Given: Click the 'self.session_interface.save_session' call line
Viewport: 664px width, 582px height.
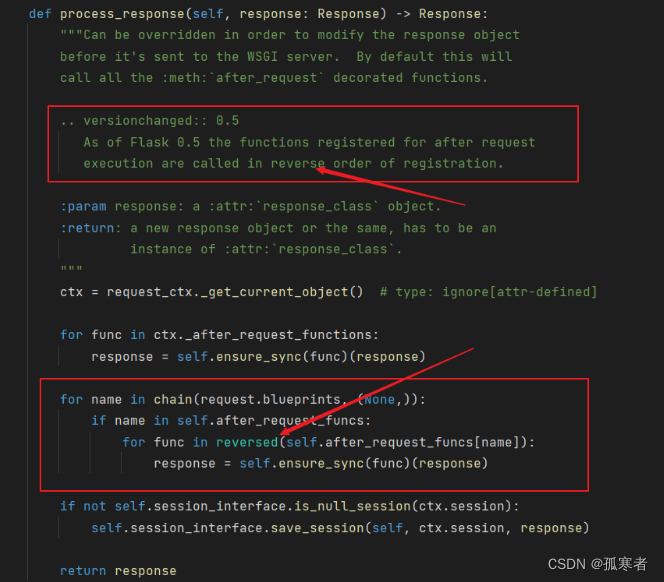Looking at the screenshot, I should pos(340,528).
